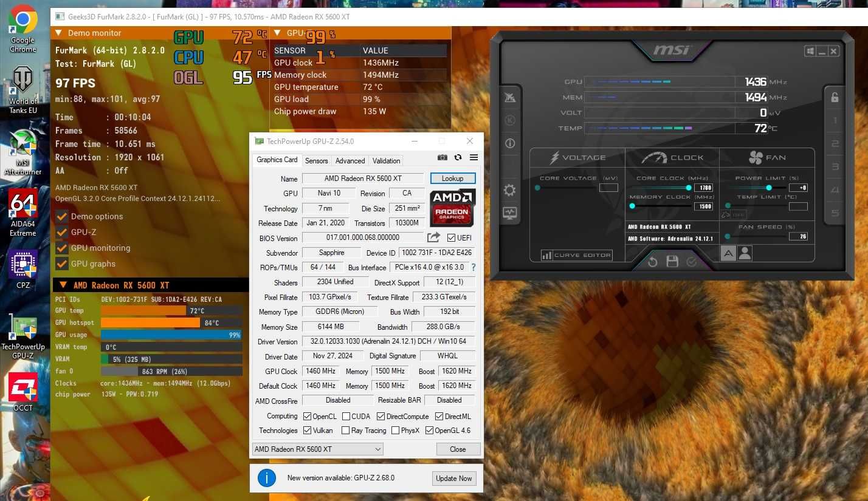The height and width of the screenshot is (501, 868).
Task: Toggle GPU monitoring checkbox in FurMark
Action: pos(61,248)
